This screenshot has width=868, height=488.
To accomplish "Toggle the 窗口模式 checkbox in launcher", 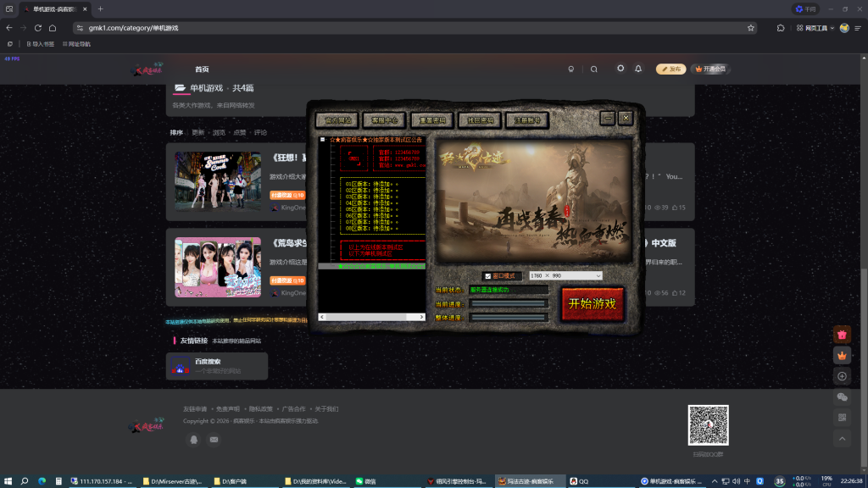I will [x=487, y=276].
